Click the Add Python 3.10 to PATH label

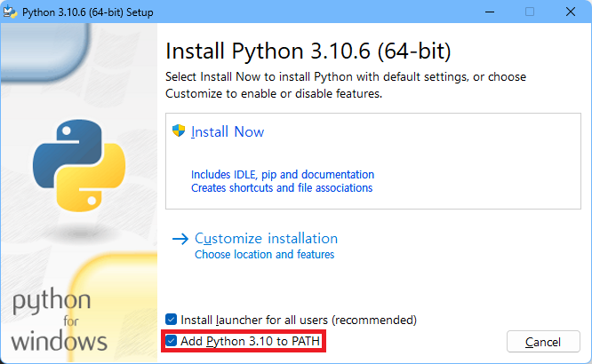coord(251,342)
